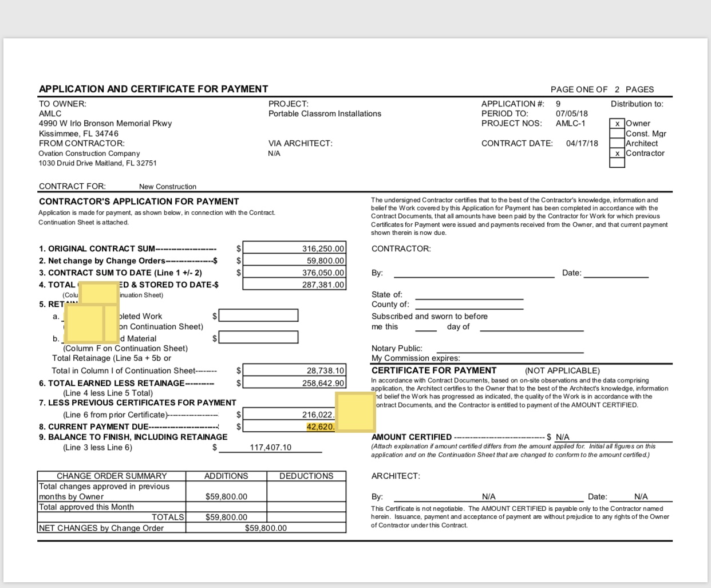Select the 287,381.00 total completed value
Viewport: 711px width, 588px height.
click(294, 285)
